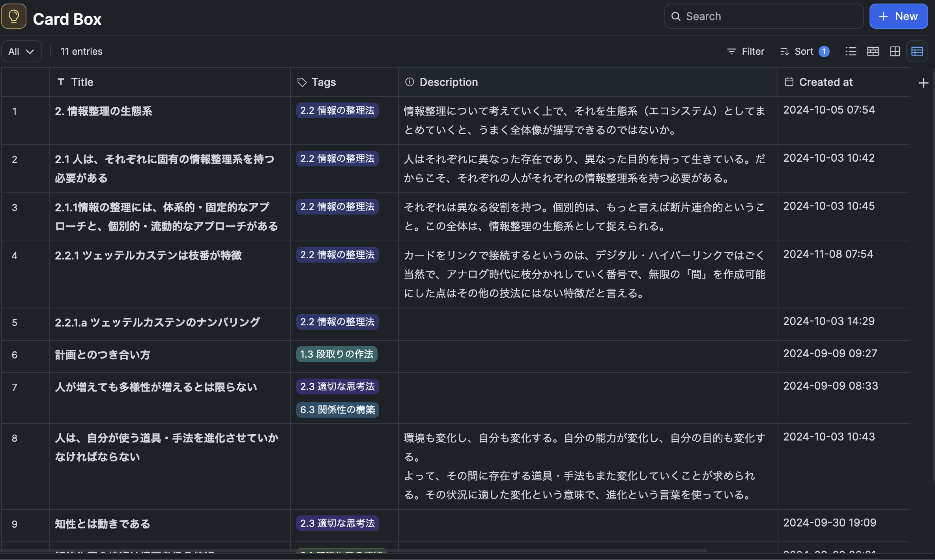Open the Filter options

pos(745,51)
